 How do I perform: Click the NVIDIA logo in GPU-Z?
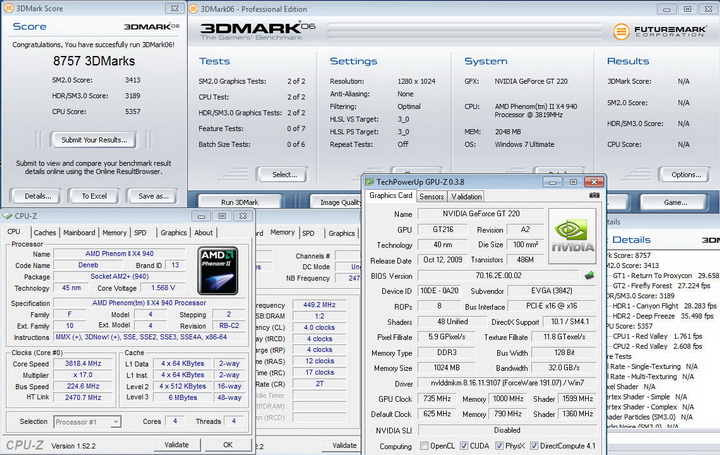pos(572,236)
